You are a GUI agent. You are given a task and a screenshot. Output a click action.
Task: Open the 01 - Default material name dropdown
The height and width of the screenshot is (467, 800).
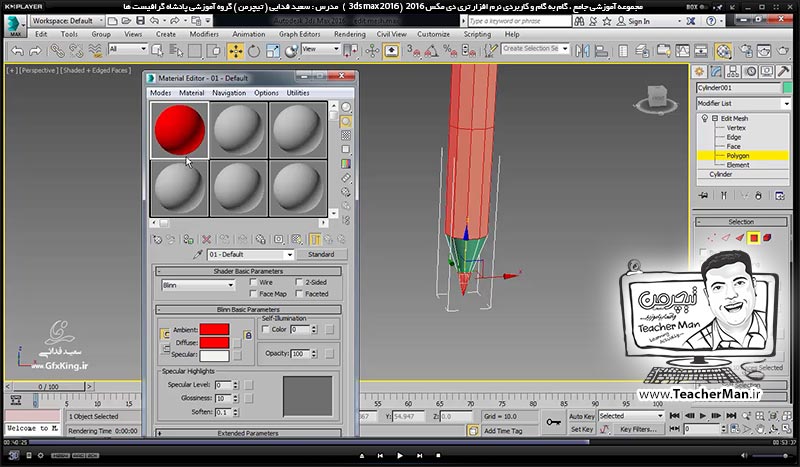(251, 254)
